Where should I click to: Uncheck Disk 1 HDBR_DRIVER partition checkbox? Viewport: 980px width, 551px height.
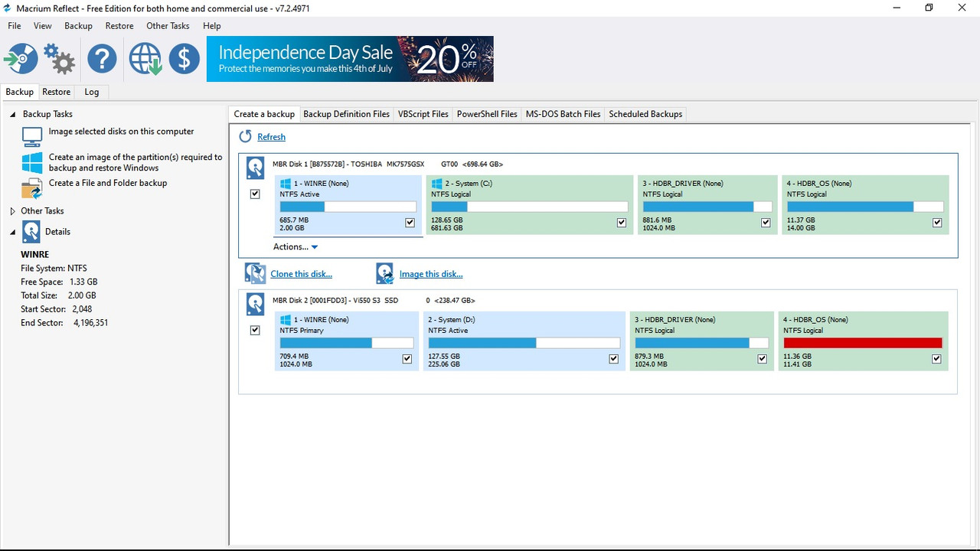pos(766,223)
